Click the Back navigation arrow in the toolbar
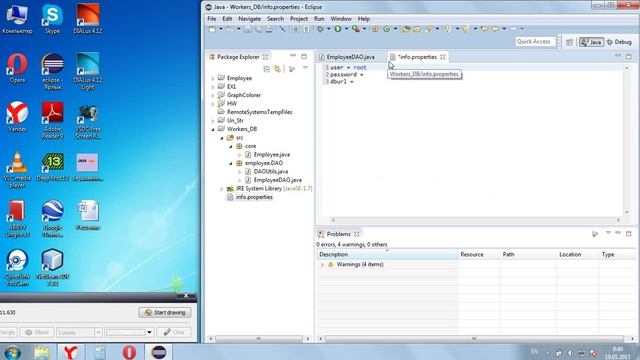Screen dimensions: 640x360 [x=495, y=29]
